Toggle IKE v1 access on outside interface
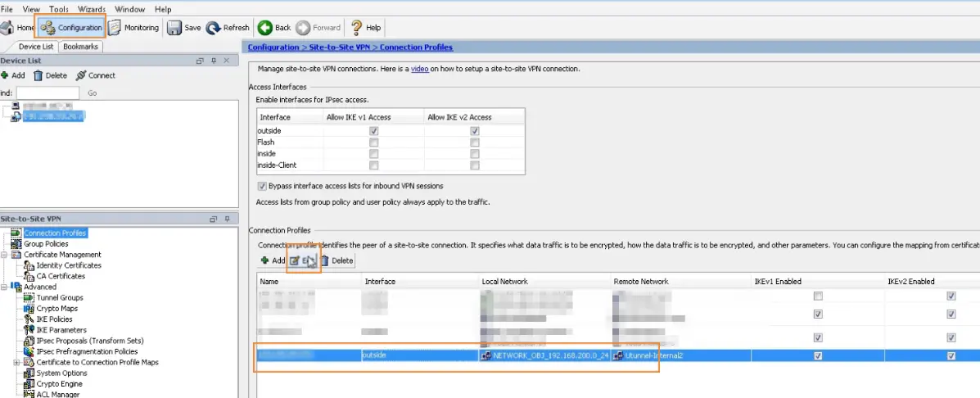The width and height of the screenshot is (980, 398). (374, 131)
